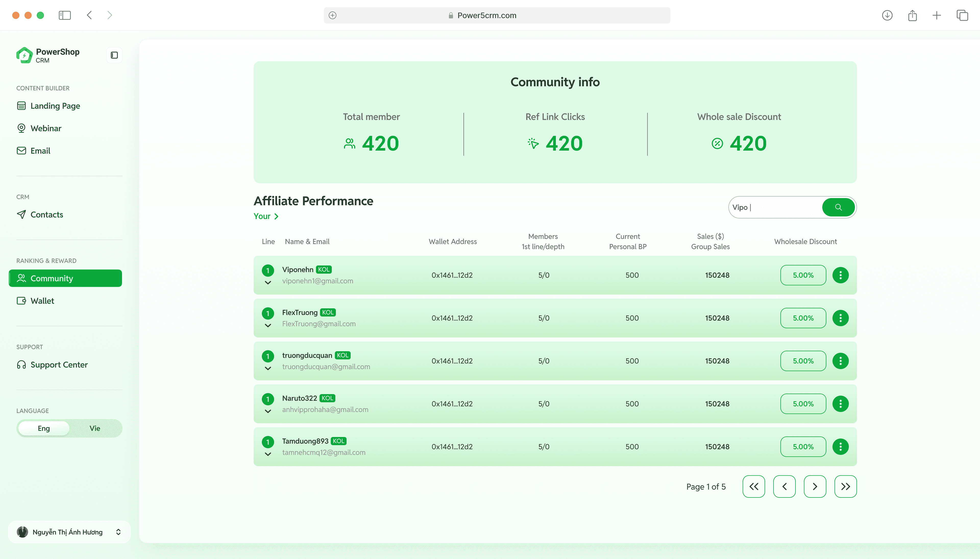980x559 pixels.
Task: Collapse sidebar using PowerShop panel icon
Action: pos(114,55)
